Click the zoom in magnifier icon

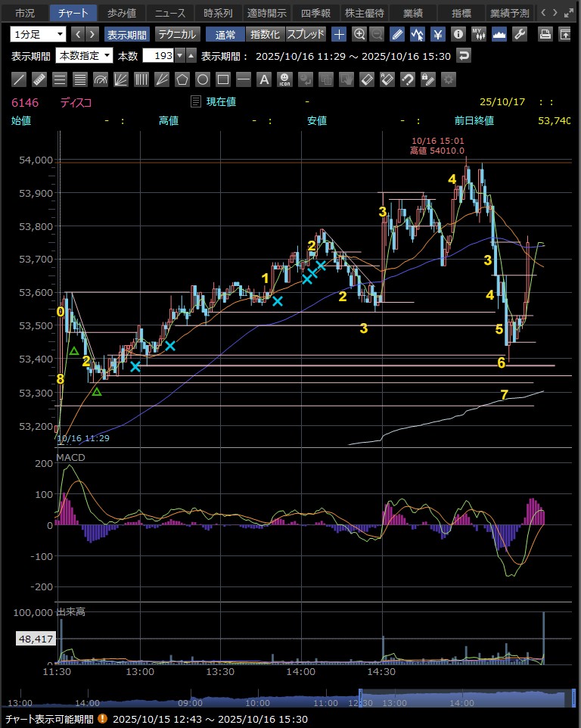click(359, 34)
